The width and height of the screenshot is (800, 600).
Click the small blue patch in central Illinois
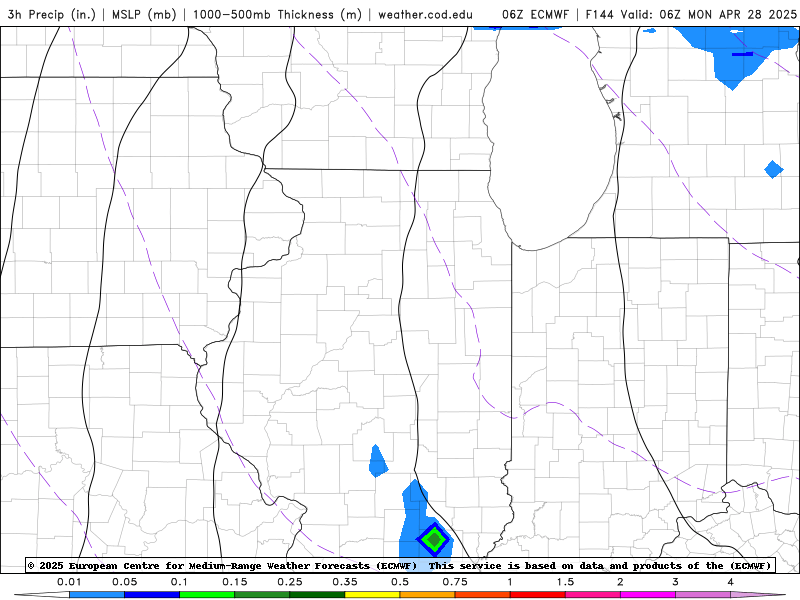pyautogui.click(x=378, y=461)
